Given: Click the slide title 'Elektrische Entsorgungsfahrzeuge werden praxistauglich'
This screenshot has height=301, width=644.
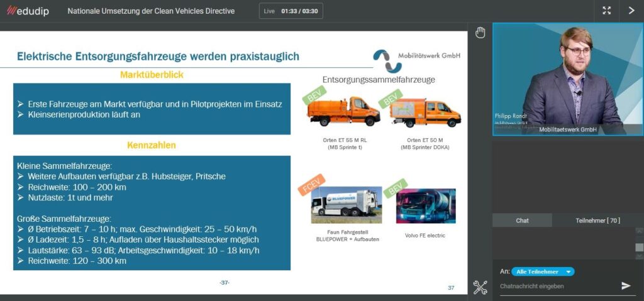Looking at the screenshot, I should click(x=158, y=57).
